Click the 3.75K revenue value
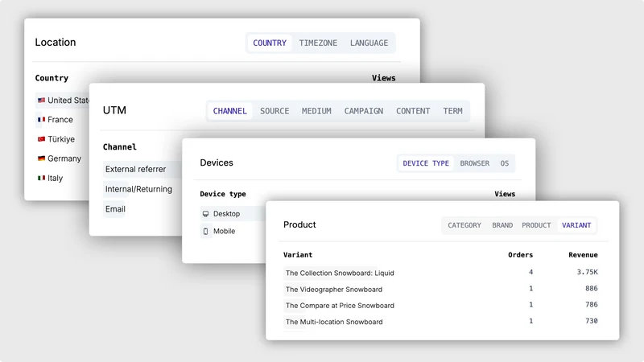Image resolution: width=644 pixels, height=362 pixels. coord(588,272)
